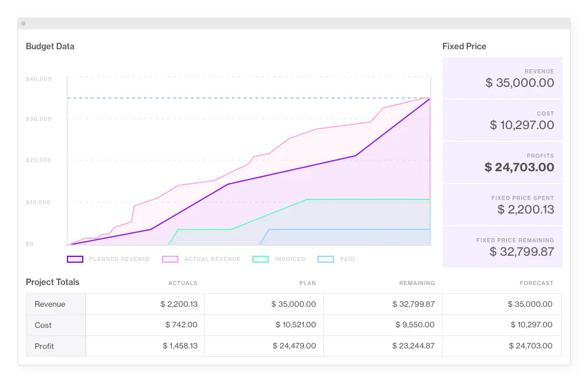Select the Revenue $35,000.00 card
The width and height of the screenshot is (588, 383).
click(502, 78)
